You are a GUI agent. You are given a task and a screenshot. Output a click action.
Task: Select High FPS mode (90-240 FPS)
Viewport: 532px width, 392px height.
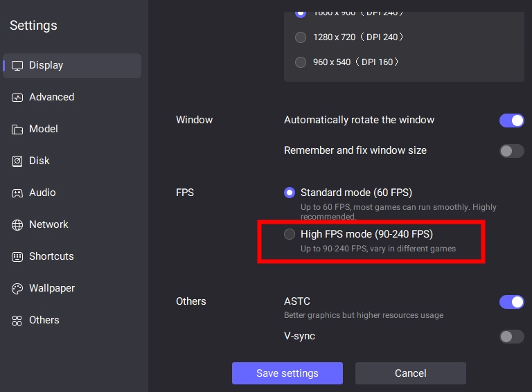coord(290,234)
